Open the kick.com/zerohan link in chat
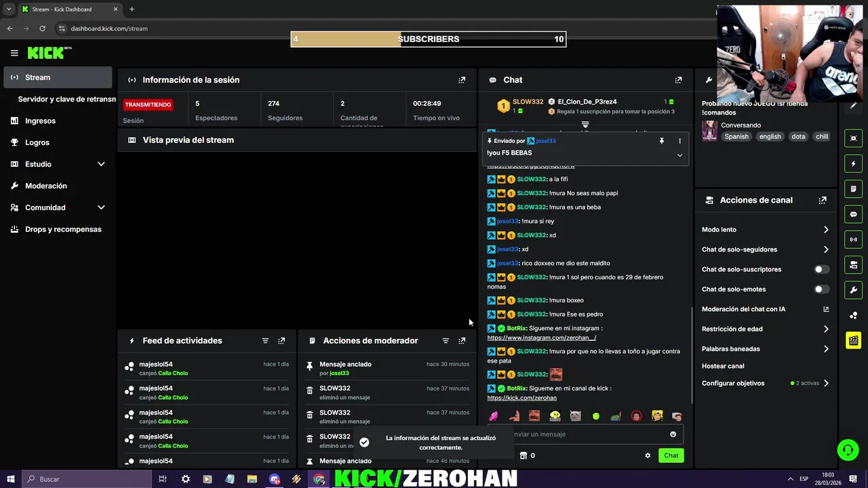 [x=521, y=398]
